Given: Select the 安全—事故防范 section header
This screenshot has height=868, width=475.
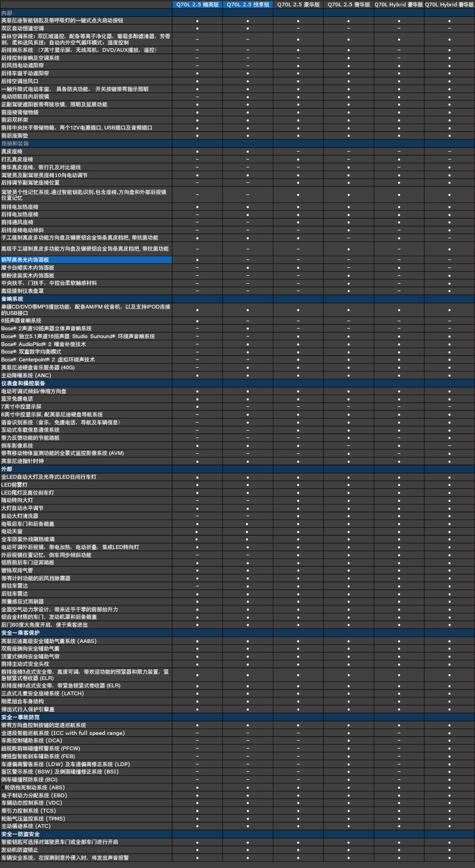Looking at the screenshot, I should click(20, 717).
